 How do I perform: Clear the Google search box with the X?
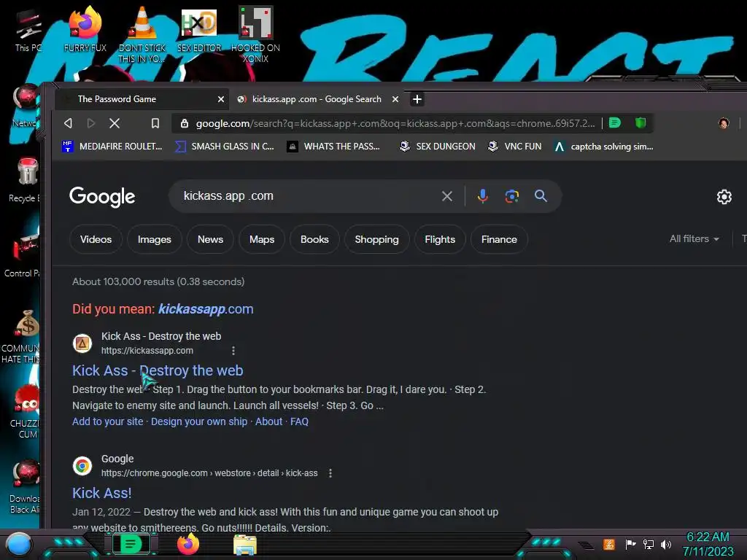click(x=447, y=195)
